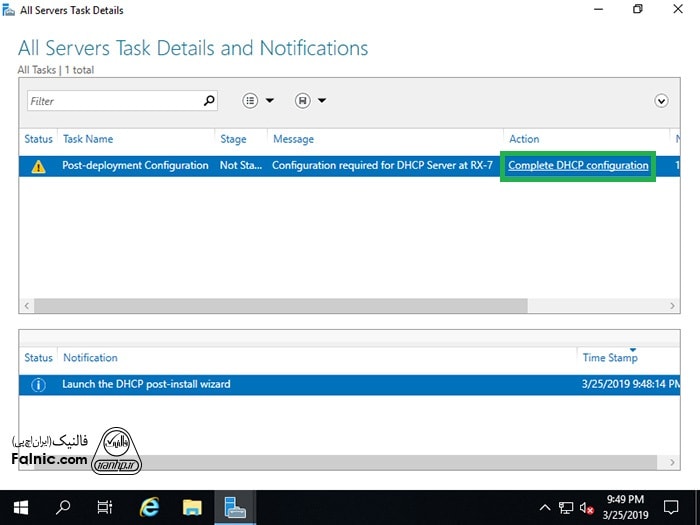Open the Windows Start menu
Image resolution: width=700 pixels, height=525 pixels.
click(21, 507)
